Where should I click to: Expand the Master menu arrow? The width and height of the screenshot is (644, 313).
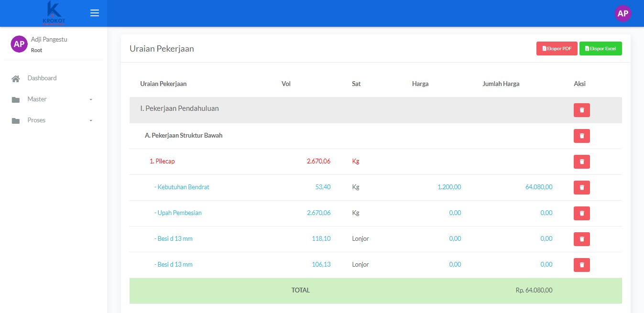click(91, 99)
